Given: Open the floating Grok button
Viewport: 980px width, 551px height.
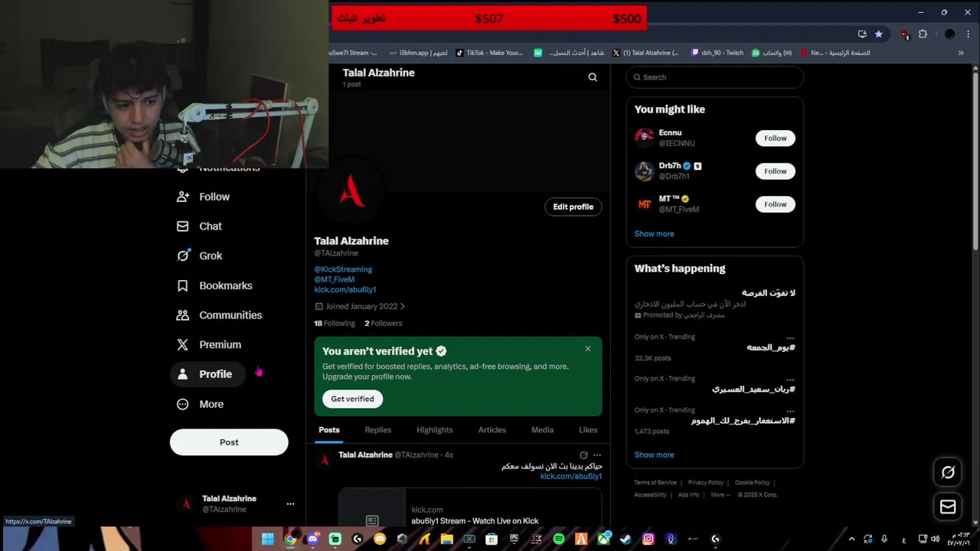Looking at the screenshot, I should click(x=948, y=472).
